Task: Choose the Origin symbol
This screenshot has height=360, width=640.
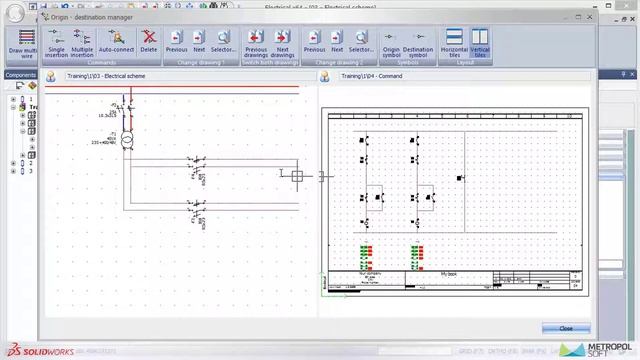Action: coord(391,44)
